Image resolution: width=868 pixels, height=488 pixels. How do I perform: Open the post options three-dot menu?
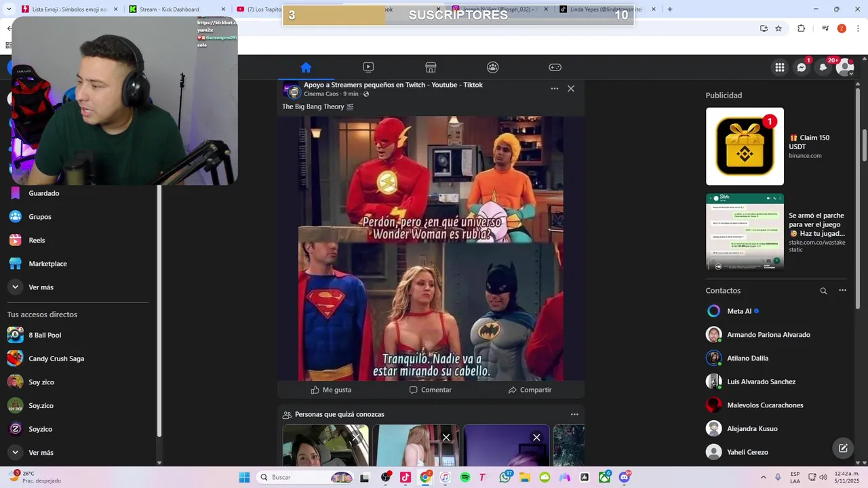(555, 89)
